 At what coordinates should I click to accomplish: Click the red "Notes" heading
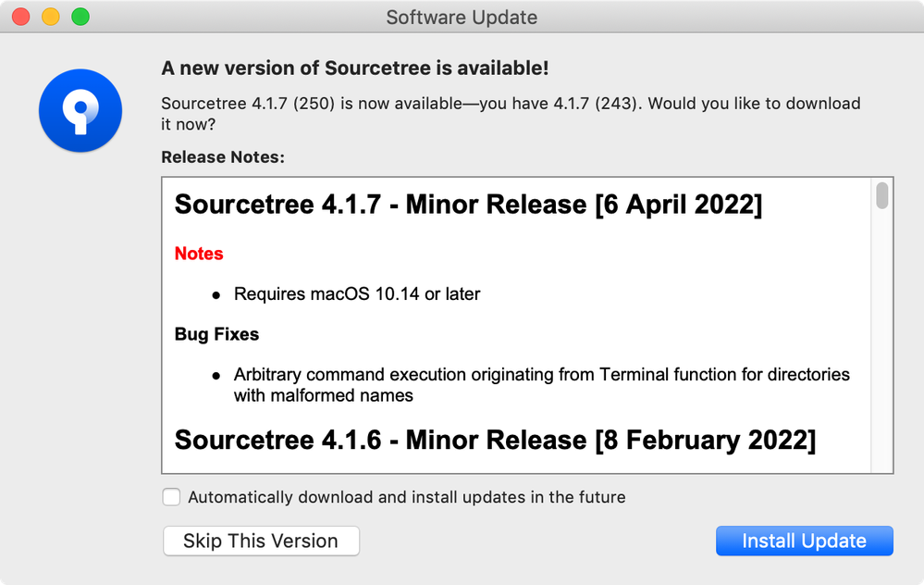pyautogui.click(x=199, y=254)
